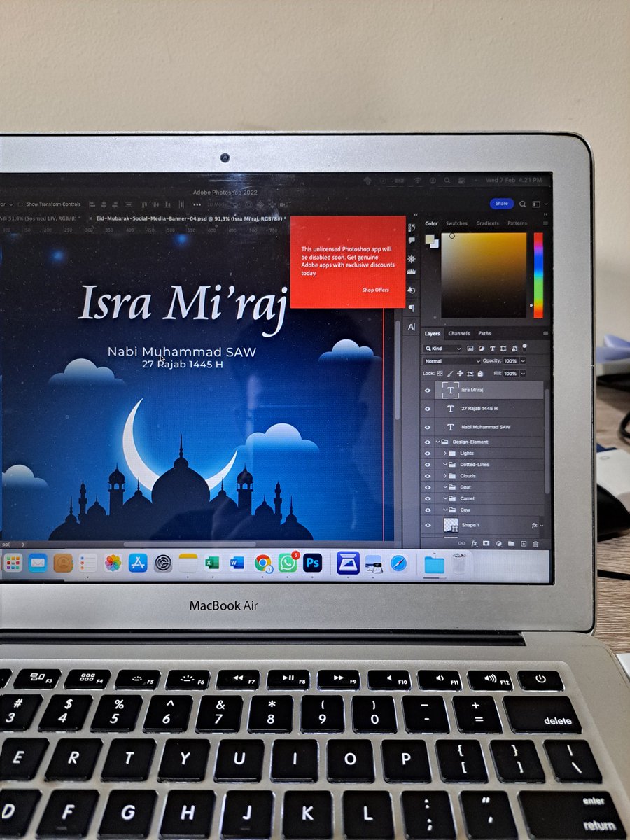Delete layer with trash icon
Screen dimensions: 630x840
[x=535, y=544]
